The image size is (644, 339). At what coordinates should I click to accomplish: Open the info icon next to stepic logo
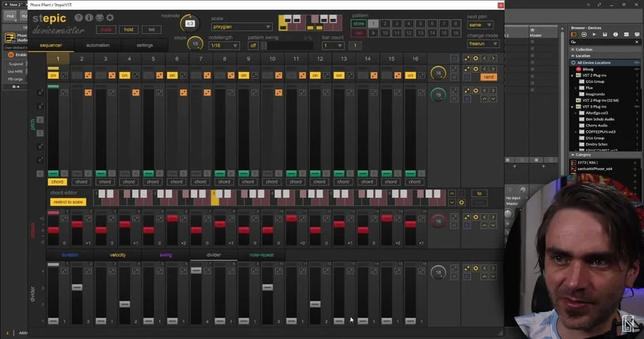point(89,18)
